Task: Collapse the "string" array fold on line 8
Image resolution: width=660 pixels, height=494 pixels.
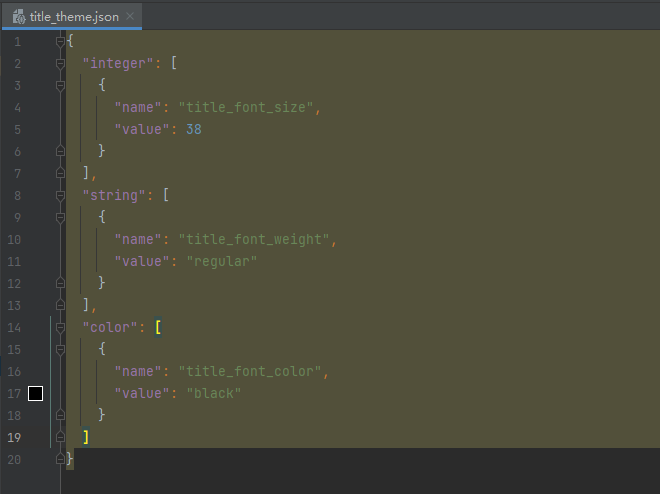Action: 60,195
